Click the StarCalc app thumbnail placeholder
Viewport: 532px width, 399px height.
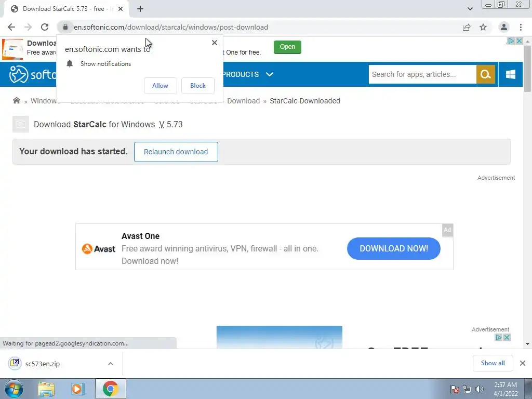pos(21,124)
